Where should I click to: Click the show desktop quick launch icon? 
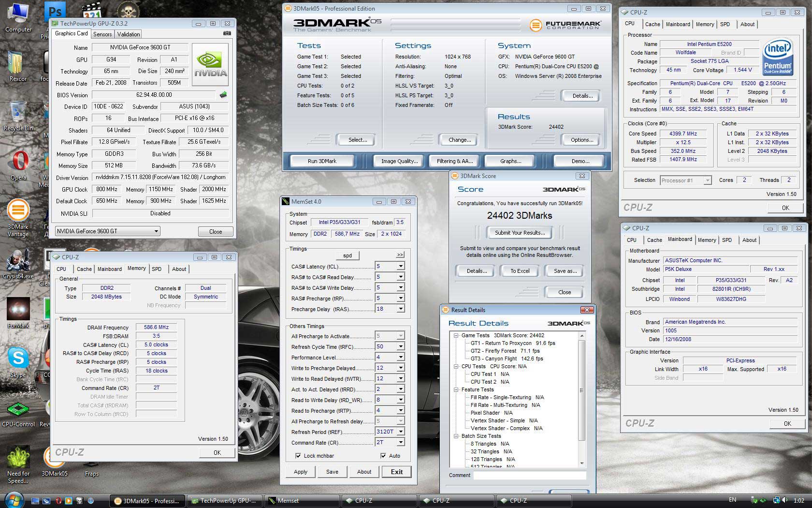click(x=36, y=501)
